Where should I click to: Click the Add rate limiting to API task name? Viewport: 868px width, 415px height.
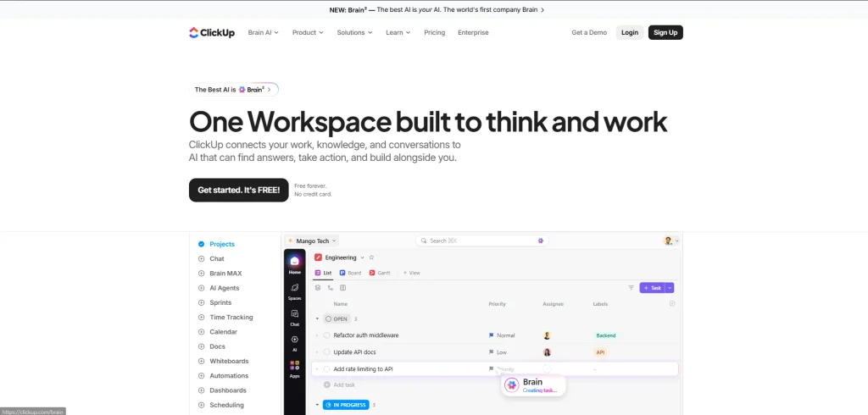click(363, 369)
